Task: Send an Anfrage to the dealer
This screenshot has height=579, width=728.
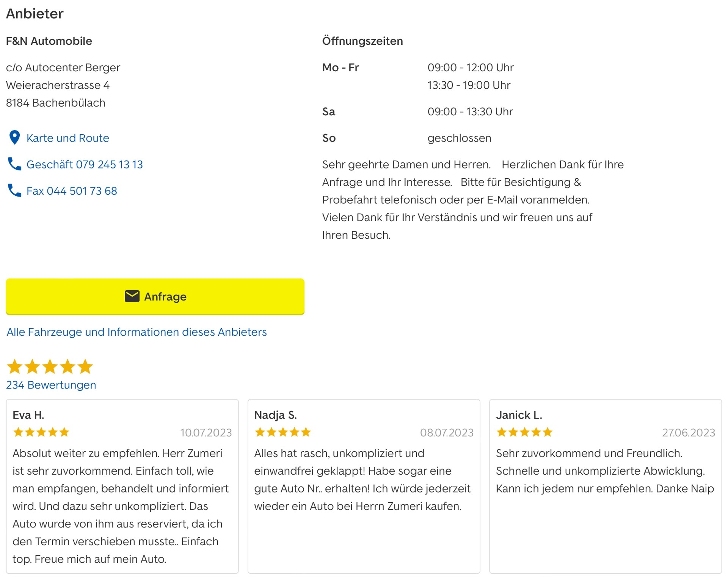Action: coord(155,297)
